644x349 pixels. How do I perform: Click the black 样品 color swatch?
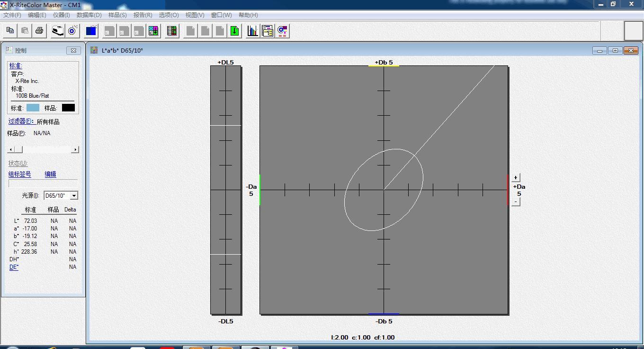pyautogui.click(x=68, y=108)
